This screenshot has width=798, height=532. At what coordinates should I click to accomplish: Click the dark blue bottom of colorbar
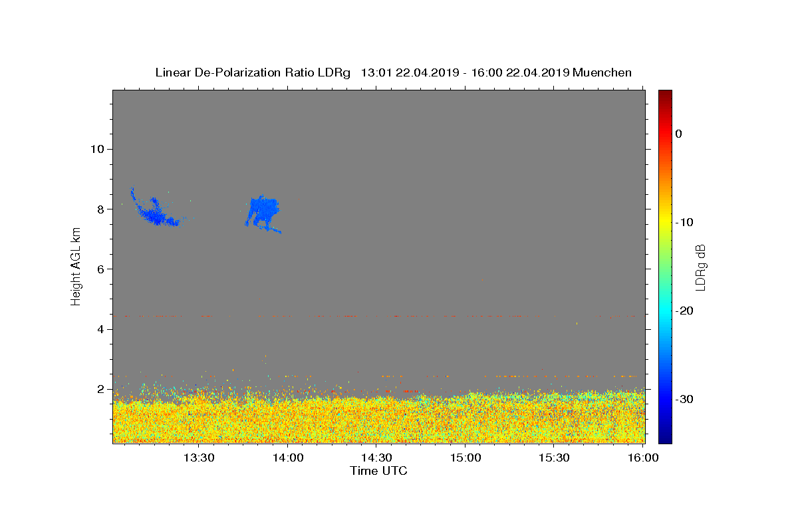[665, 437]
